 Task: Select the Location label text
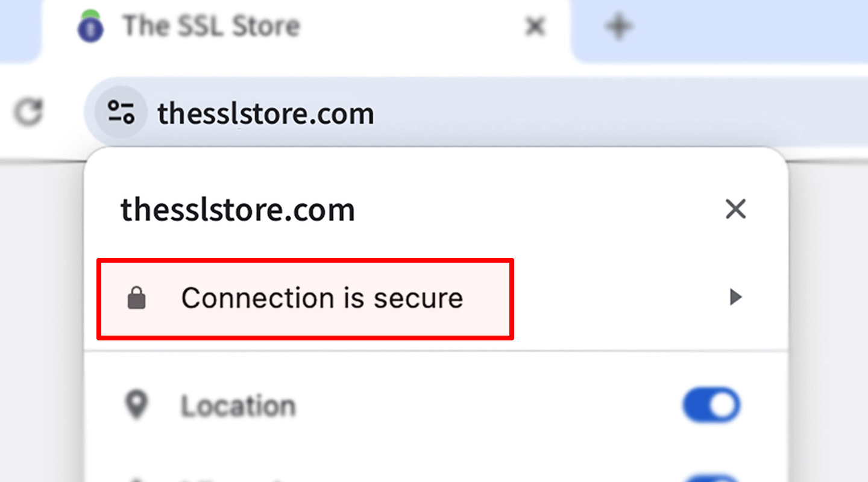pos(239,405)
